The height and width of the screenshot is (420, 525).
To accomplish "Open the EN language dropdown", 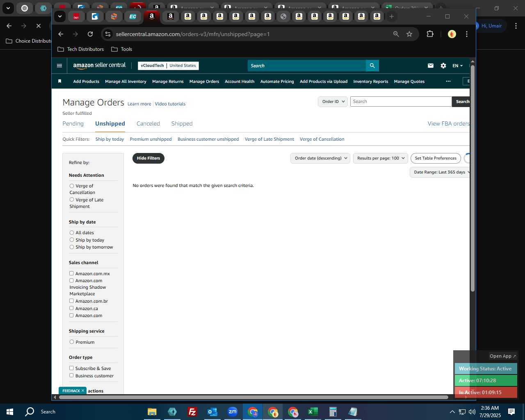I will coord(457,66).
